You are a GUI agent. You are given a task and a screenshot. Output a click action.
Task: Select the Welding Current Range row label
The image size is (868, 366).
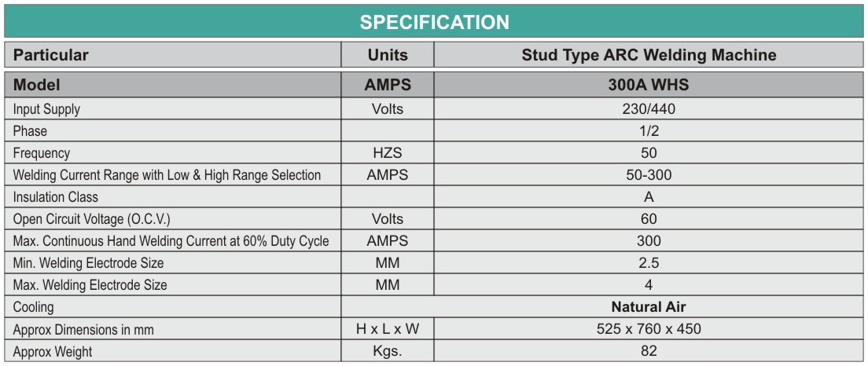[x=167, y=175]
